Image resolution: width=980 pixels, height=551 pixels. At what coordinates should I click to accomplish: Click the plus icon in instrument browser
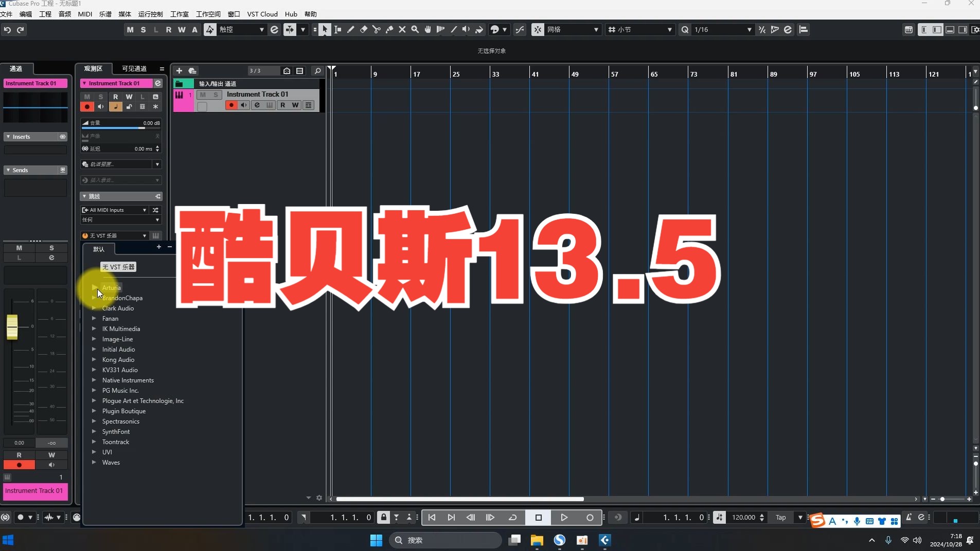tap(159, 247)
